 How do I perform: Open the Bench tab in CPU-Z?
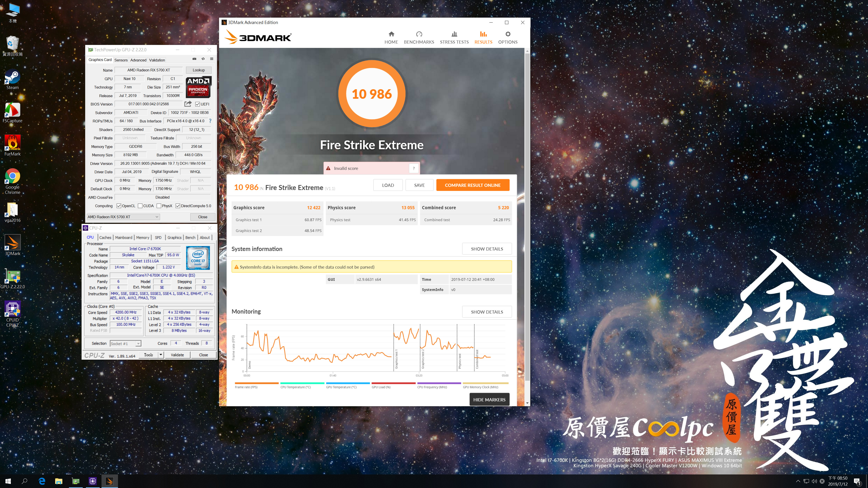[x=190, y=237]
